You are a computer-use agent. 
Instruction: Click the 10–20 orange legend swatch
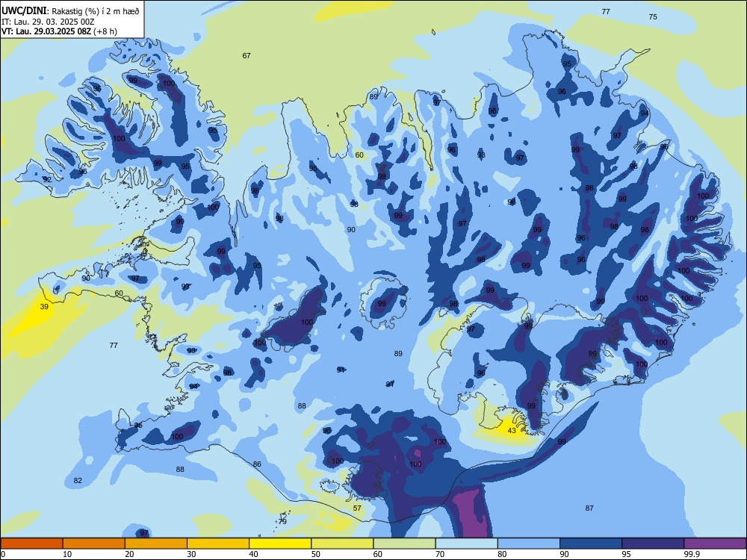pos(94,544)
